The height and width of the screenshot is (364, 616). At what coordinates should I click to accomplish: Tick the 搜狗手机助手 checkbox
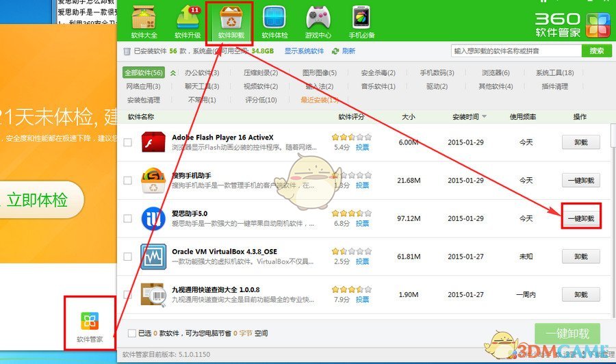[128, 180]
